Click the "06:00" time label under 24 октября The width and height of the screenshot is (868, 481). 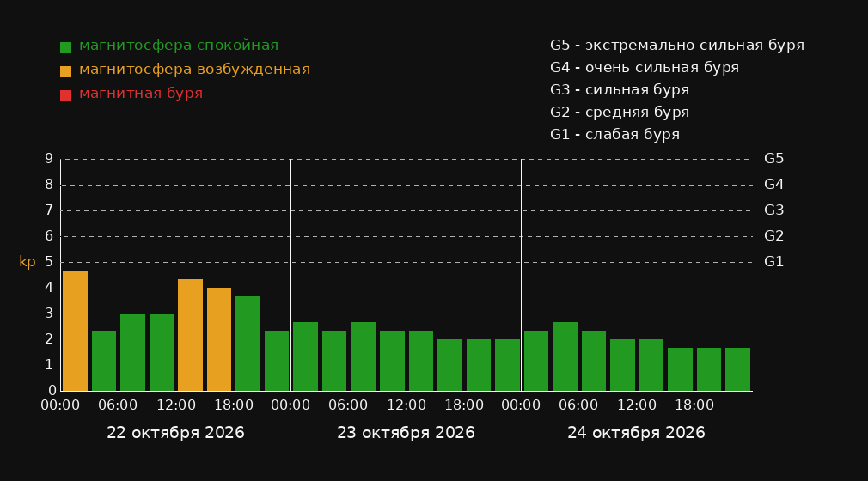click(578, 405)
